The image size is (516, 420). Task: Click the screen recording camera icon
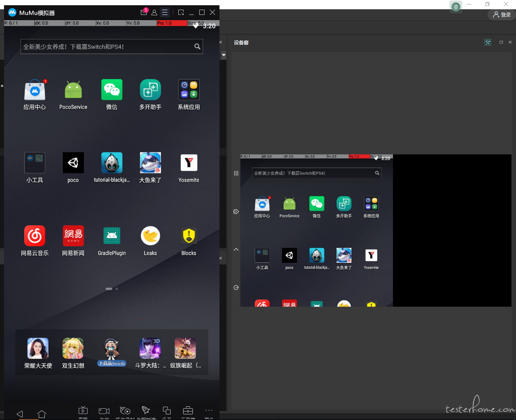[104, 411]
